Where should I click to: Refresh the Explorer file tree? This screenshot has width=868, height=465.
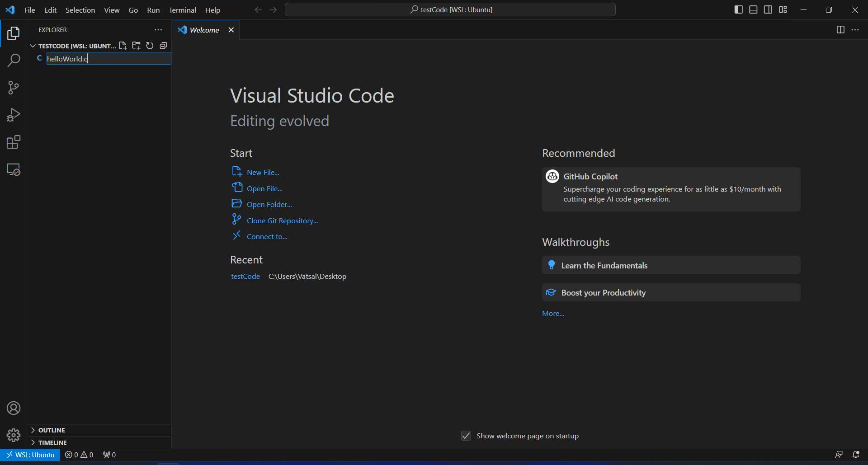[x=150, y=46]
